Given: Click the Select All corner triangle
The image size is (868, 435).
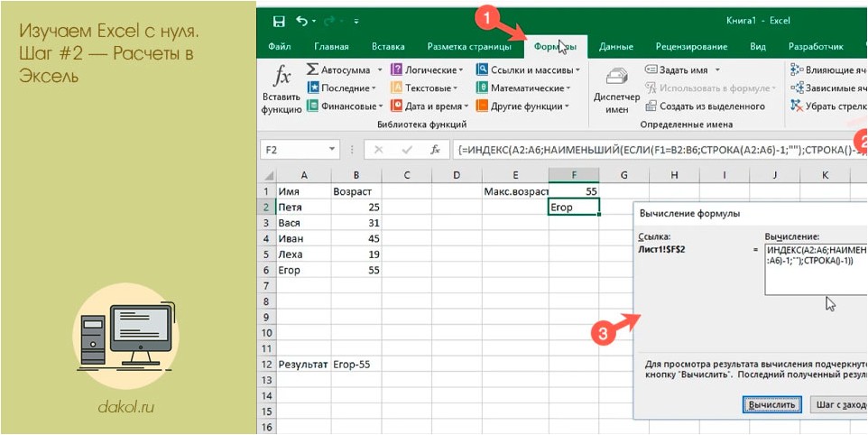Looking at the screenshot, I should click(268, 175).
